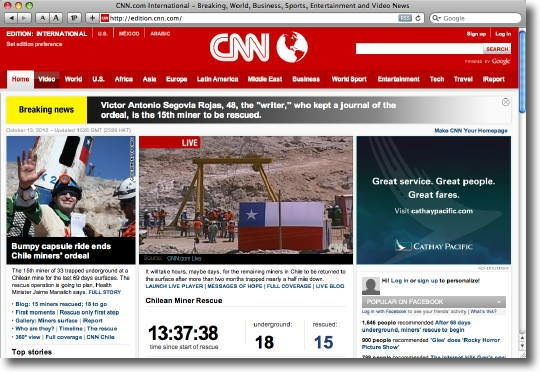540x372 pixels.
Task: Click the user avatar placeholder icon
Action: (x=371, y=286)
